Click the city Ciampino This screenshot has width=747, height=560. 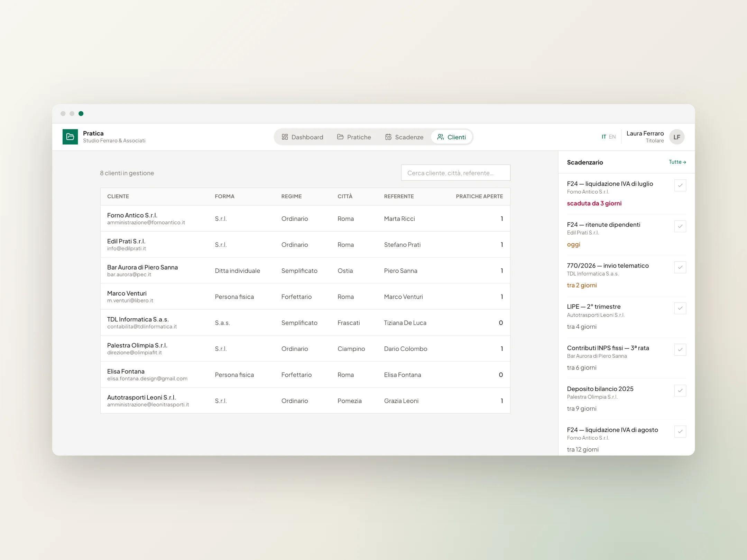pyautogui.click(x=351, y=349)
